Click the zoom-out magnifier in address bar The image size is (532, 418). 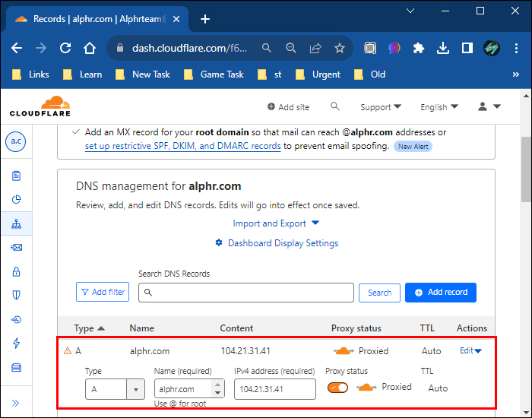point(291,48)
